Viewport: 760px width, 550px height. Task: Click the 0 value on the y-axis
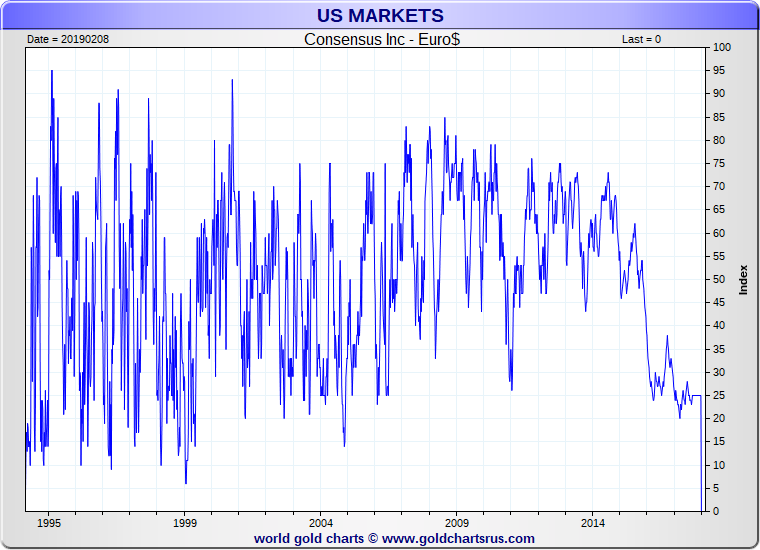716,511
